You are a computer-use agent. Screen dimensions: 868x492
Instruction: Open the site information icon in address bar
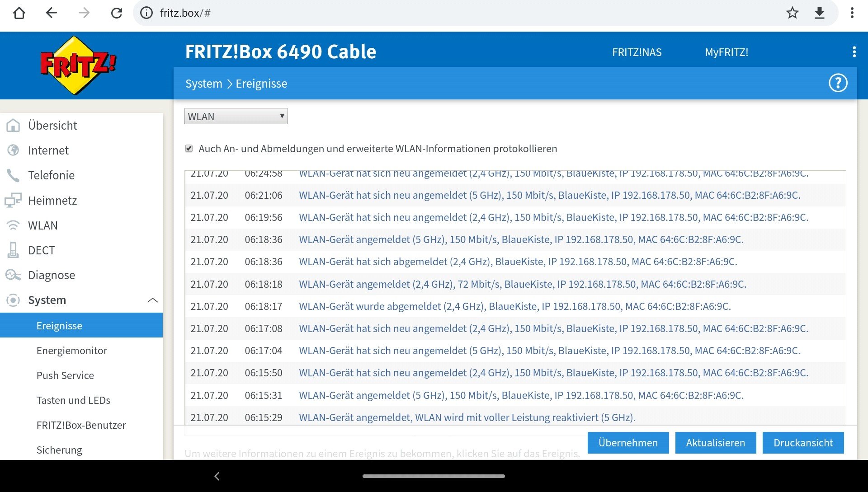(x=146, y=13)
